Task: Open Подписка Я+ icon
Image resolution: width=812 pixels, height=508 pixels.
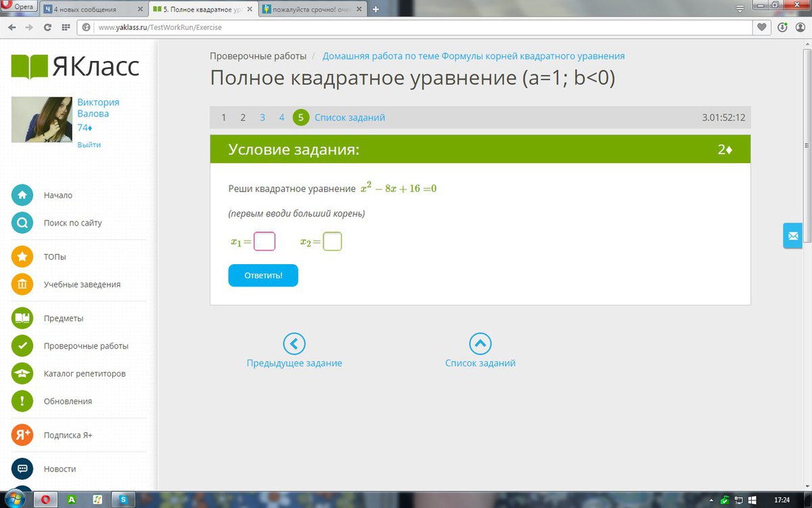Action: pos(22,435)
